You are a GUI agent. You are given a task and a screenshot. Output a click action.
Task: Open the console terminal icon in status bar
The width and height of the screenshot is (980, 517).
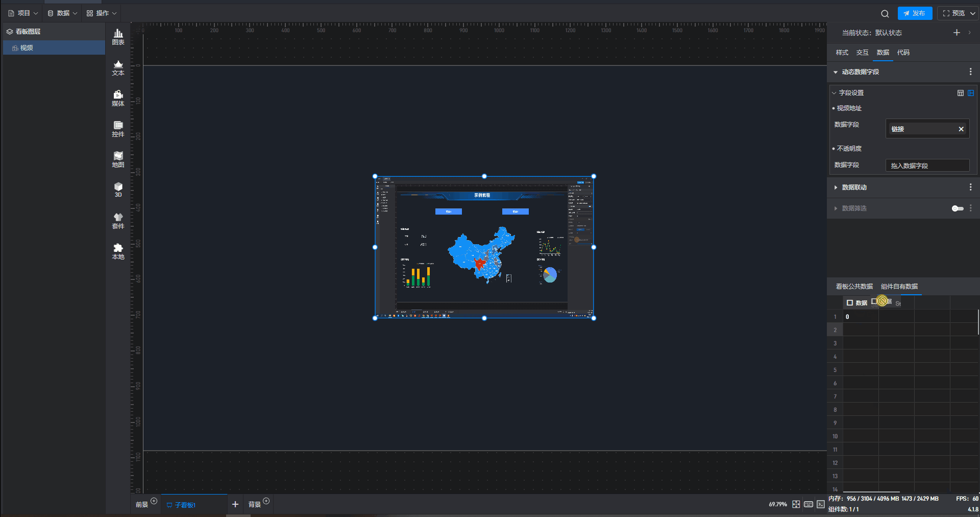click(820, 504)
